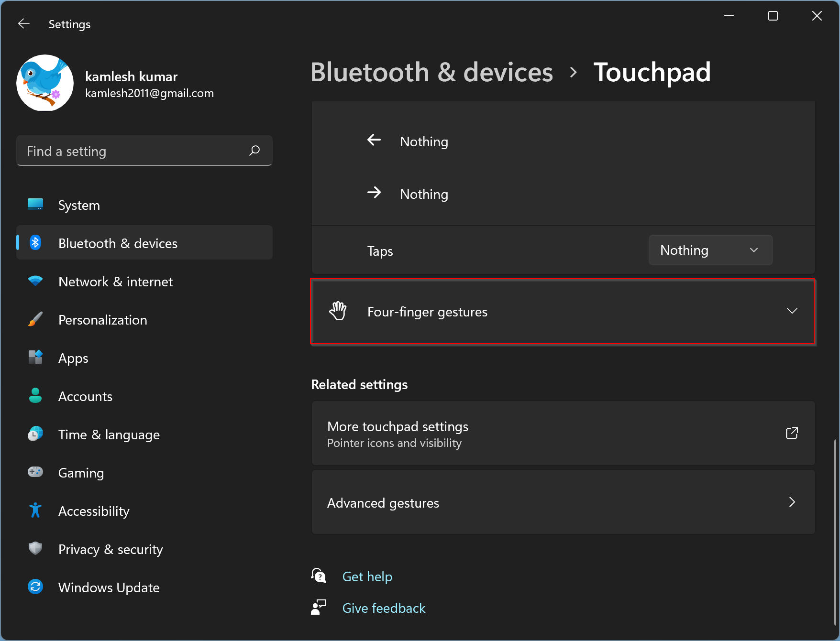Open the Apps settings page
This screenshot has height=641, width=840.
point(144,358)
